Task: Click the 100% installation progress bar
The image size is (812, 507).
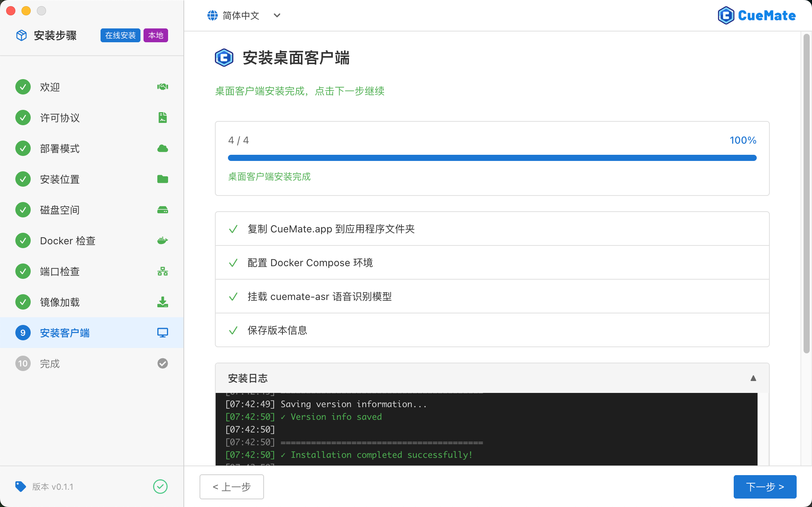Action: 492,157
